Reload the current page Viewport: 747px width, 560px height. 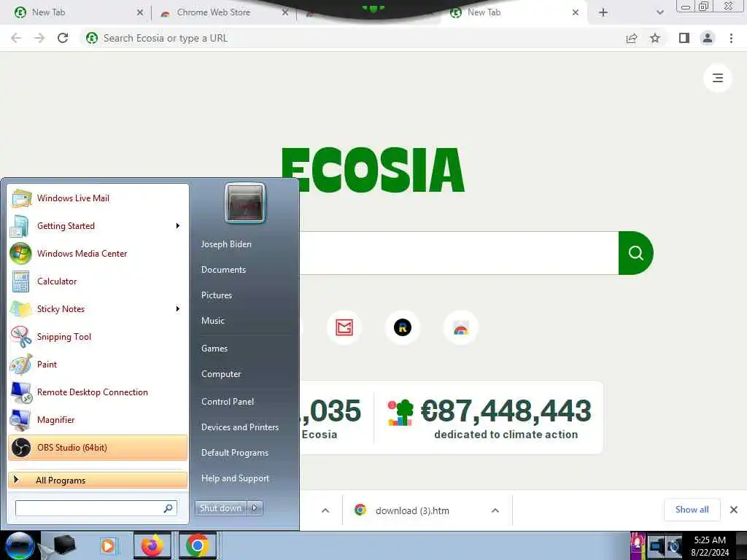pyautogui.click(x=63, y=38)
